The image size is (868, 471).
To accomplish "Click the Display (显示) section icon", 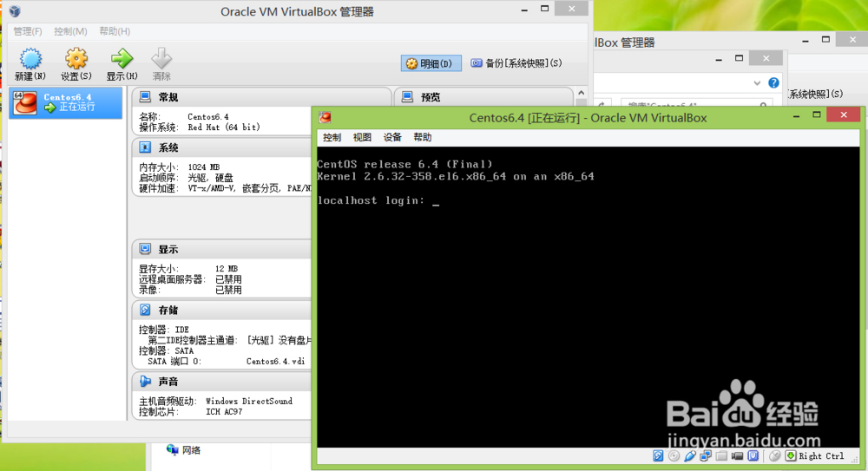I will pos(145,249).
